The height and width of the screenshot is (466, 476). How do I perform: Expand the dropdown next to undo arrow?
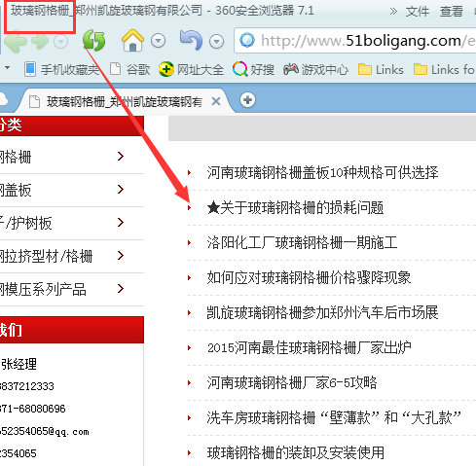pyautogui.click(x=217, y=41)
